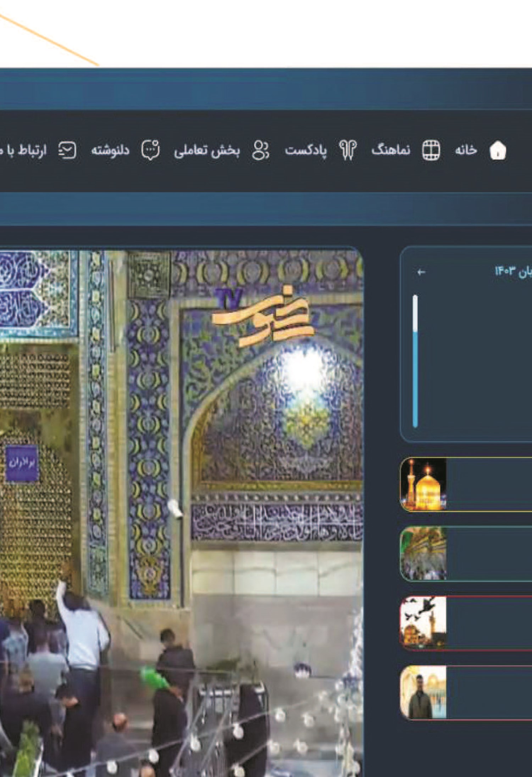The height and width of the screenshot is (777, 532).
Task: Click the film grid icon beside نماهنگ
Action: tap(431, 151)
